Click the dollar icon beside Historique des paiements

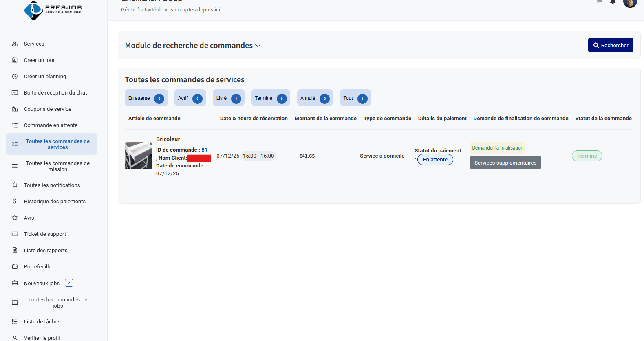15,201
